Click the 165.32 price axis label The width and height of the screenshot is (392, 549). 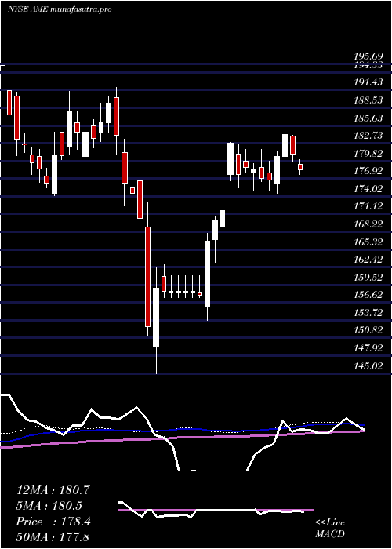(x=368, y=242)
